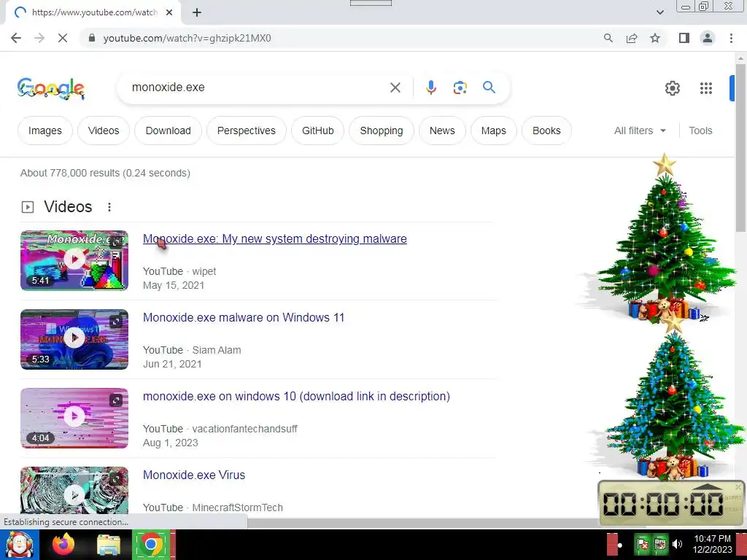Select the Maps filter chip
747x560 pixels.
pos(494,131)
